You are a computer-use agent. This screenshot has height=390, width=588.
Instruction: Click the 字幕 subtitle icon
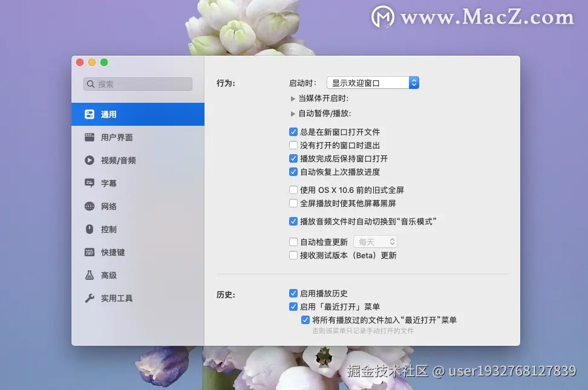pos(90,183)
